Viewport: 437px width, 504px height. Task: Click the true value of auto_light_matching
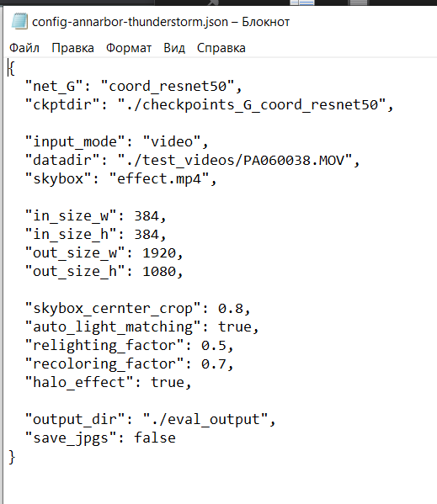(235, 327)
